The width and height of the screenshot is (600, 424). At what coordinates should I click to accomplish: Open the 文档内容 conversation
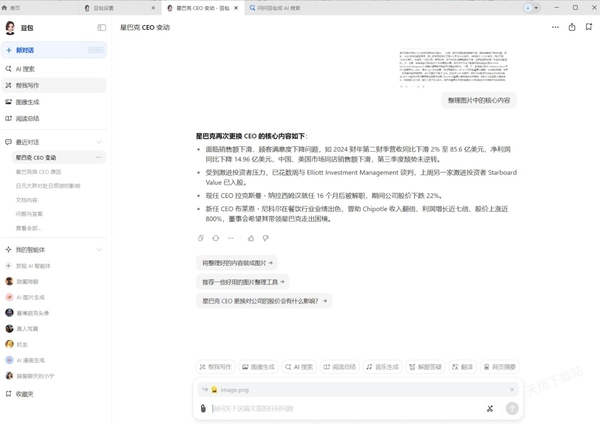click(x=26, y=200)
